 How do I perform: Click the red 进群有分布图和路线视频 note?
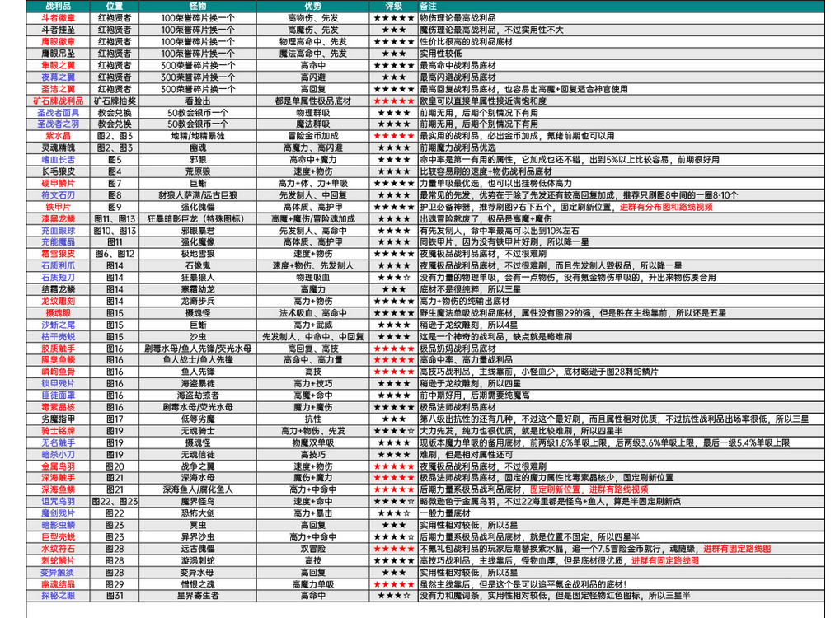tap(666, 207)
